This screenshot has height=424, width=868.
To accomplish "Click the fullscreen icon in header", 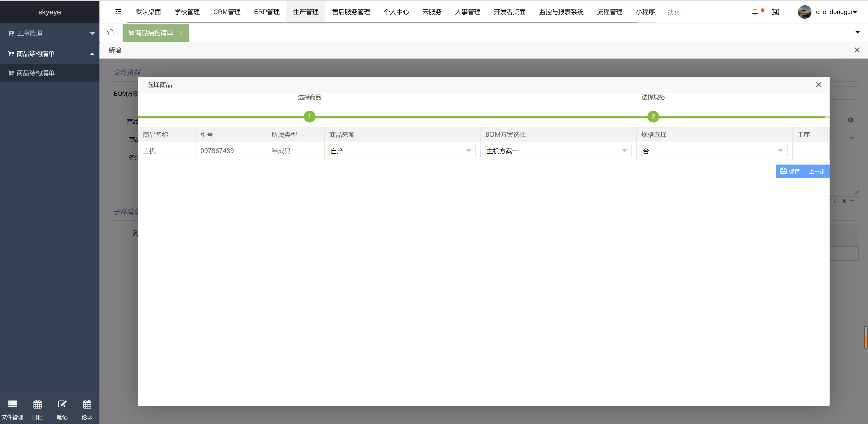I will click(x=776, y=12).
